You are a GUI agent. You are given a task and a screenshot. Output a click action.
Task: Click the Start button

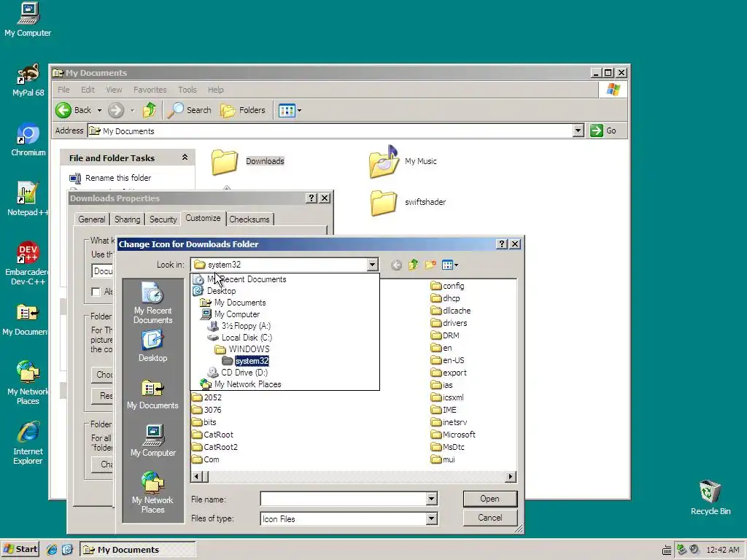[x=20, y=549]
